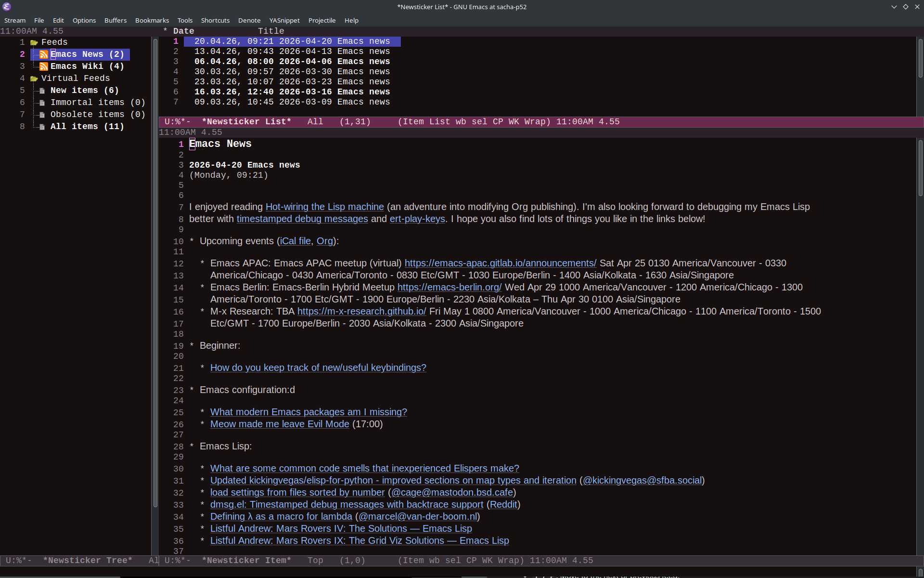Open the load settings from files link
924x578 pixels.
[297, 493]
